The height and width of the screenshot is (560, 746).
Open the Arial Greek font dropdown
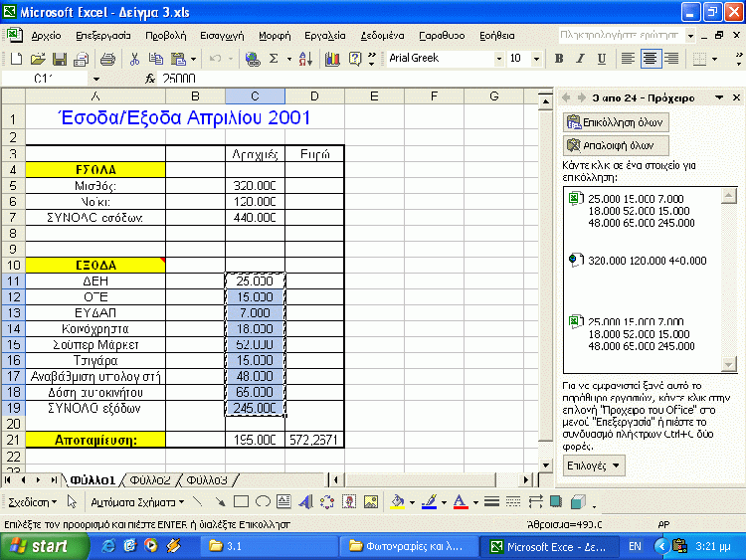coord(498,59)
